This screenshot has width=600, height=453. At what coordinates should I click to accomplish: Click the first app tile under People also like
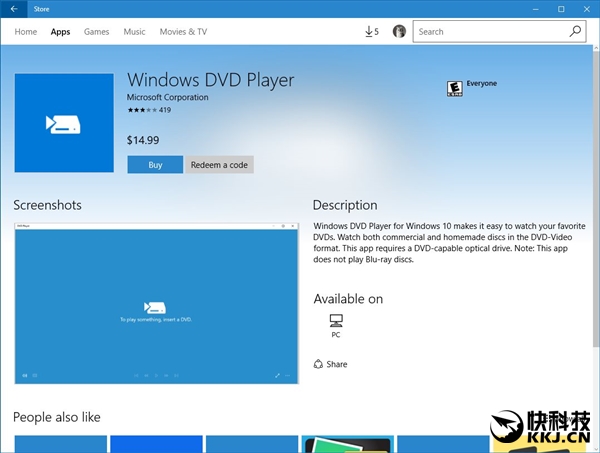coord(61,444)
